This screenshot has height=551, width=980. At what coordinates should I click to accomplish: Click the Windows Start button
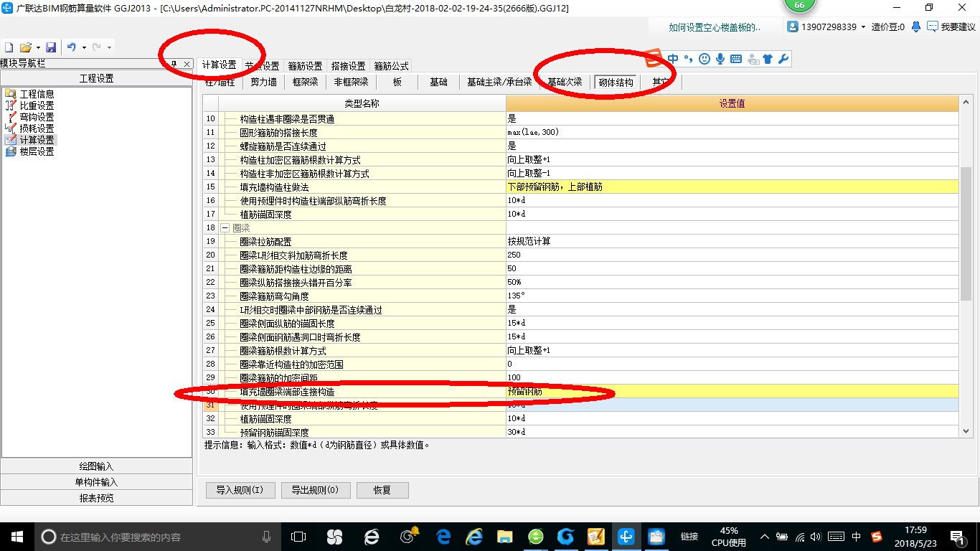16,537
